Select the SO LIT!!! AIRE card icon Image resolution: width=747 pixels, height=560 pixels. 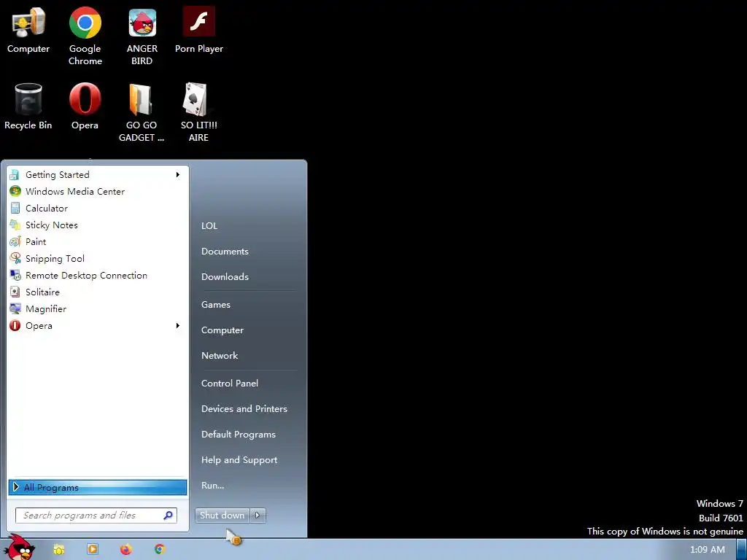click(198, 112)
